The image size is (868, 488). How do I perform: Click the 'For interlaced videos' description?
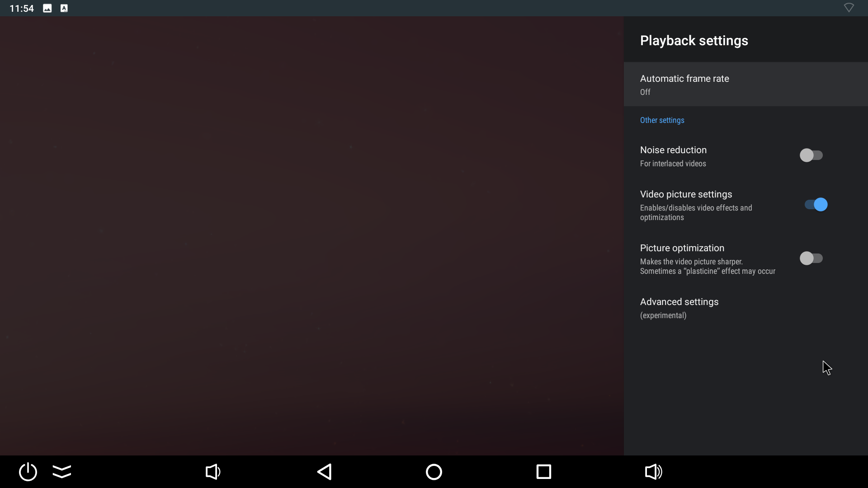(x=673, y=164)
